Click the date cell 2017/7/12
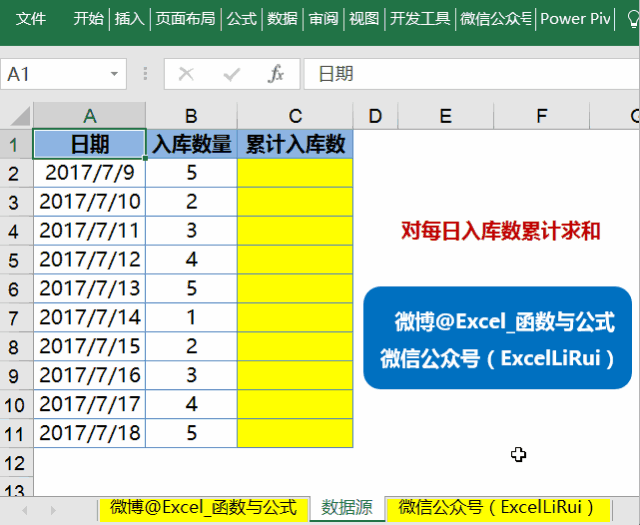This screenshot has height=525, width=640. tap(89, 260)
